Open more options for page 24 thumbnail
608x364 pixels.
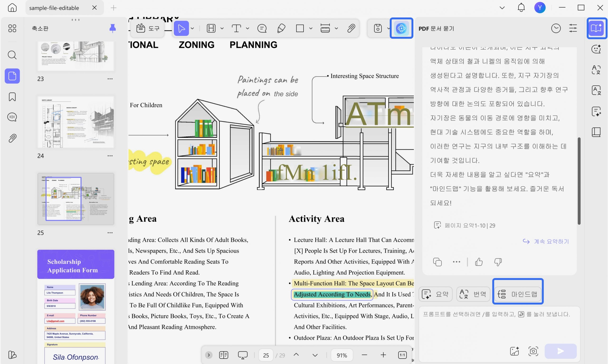point(110,156)
